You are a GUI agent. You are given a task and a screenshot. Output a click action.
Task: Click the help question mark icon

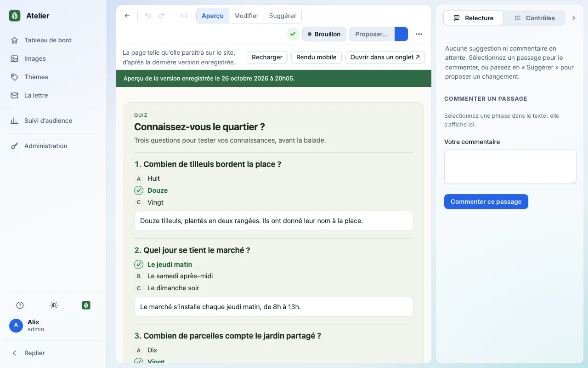click(20, 305)
